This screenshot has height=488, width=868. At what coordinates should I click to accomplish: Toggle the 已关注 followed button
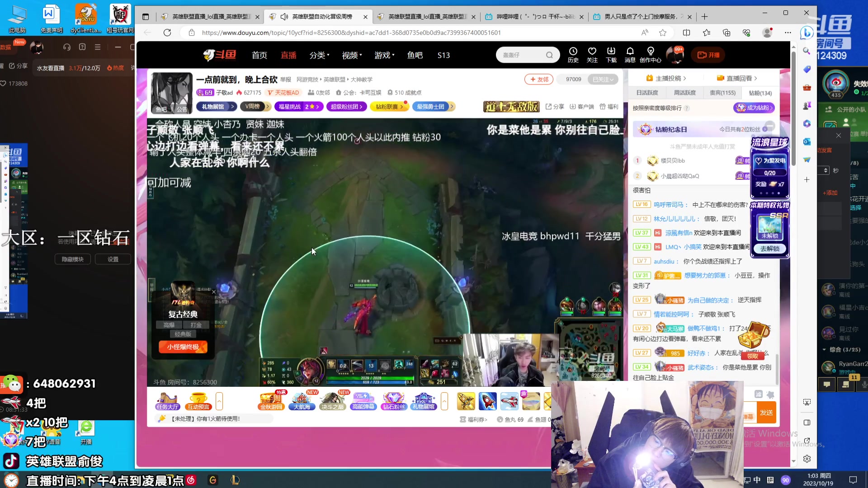(603, 79)
